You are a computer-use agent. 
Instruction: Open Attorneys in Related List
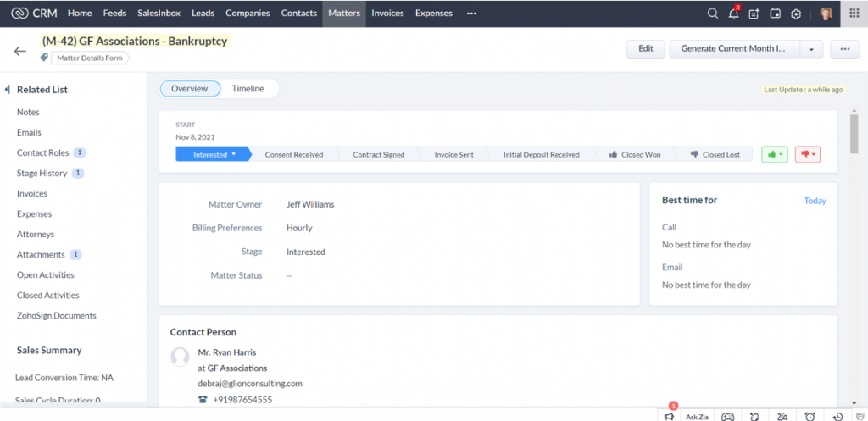[36, 234]
